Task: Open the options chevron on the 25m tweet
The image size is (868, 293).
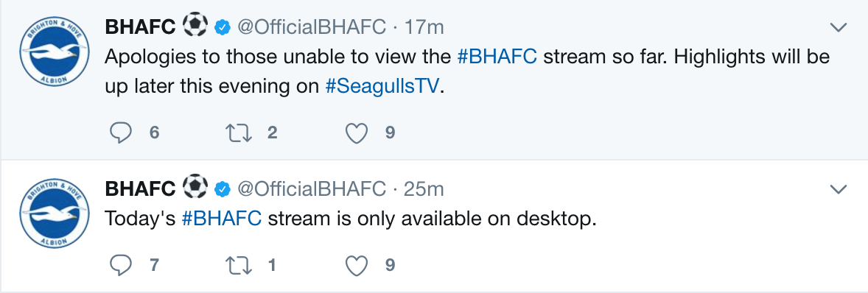Action: pyautogui.click(x=839, y=190)
